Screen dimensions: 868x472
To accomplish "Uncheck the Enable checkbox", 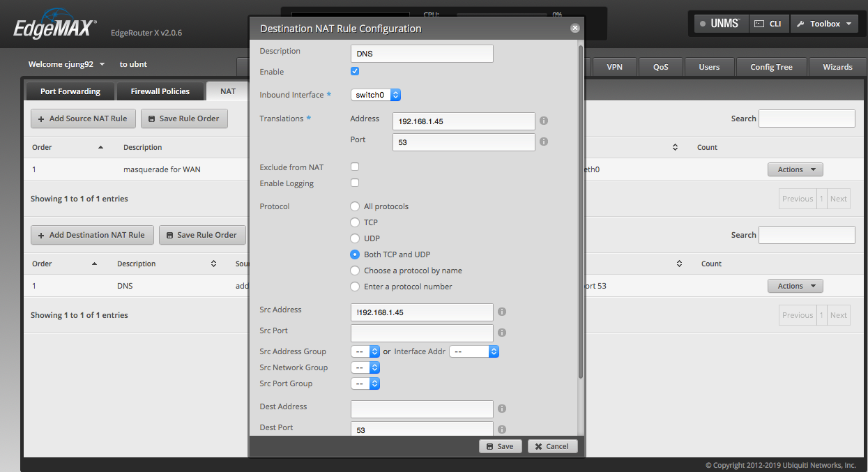I will click(x=355, y=71).
